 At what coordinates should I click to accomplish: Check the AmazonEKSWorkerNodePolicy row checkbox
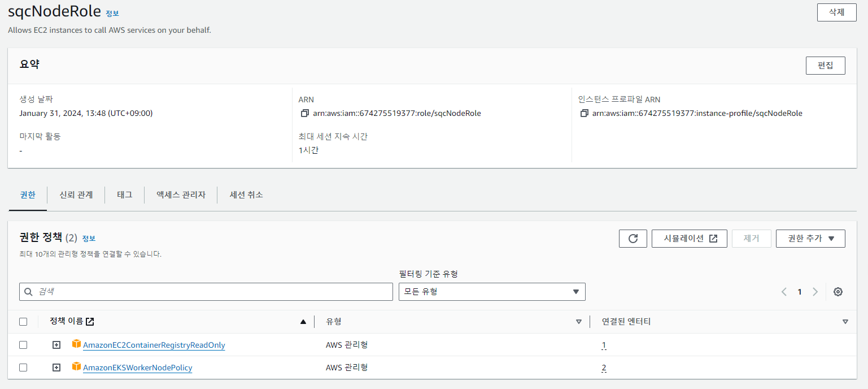[23, 368]
